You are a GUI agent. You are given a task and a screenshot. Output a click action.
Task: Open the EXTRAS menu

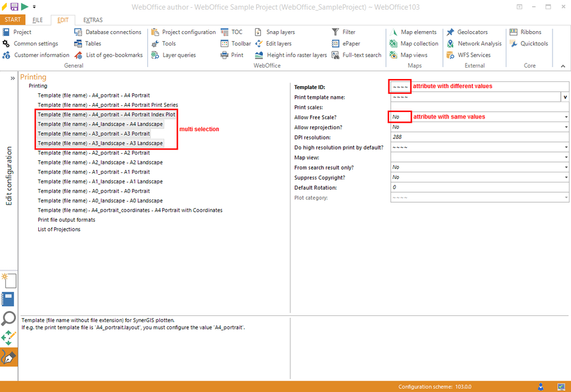point(92,19)
